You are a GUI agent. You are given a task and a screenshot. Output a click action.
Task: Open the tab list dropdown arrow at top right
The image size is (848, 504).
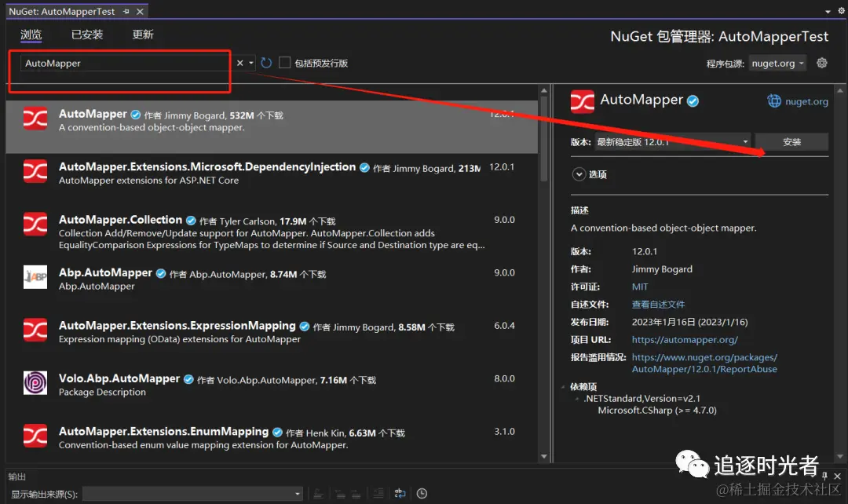[828, 11]
